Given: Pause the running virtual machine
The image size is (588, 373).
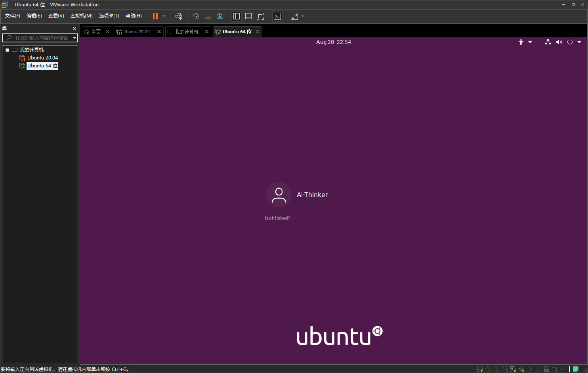Looking at the screenshot, I should [x=155, y=16].
